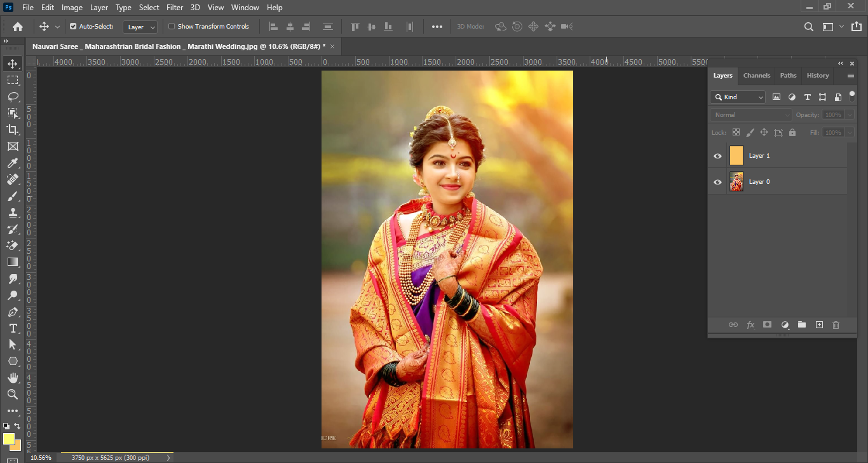Enable Show Transform Controls checkbox

[x=172, y=27]
